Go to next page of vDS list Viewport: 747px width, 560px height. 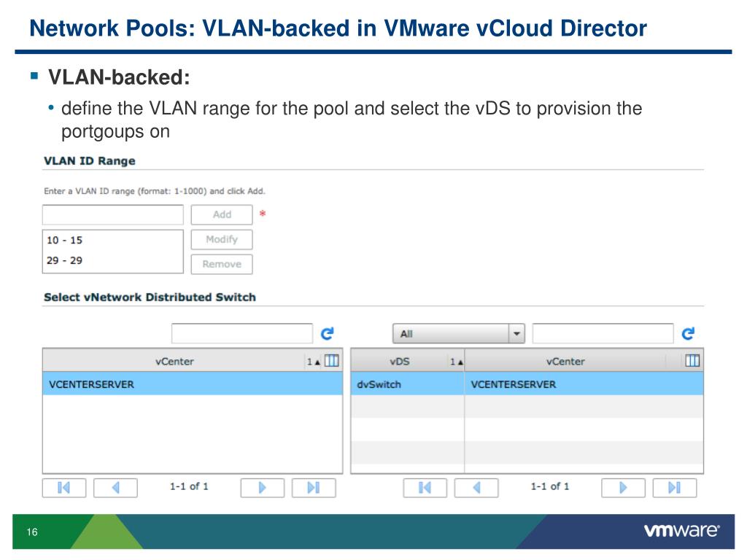(x=623, y=488)
